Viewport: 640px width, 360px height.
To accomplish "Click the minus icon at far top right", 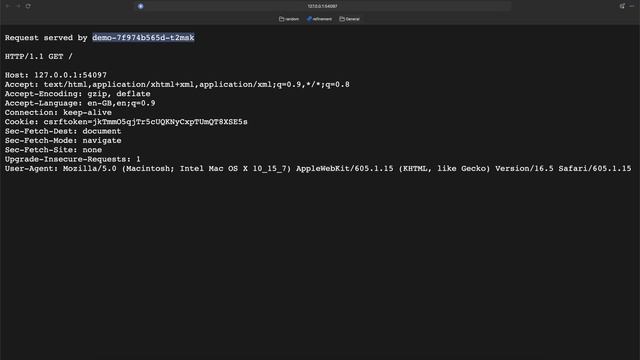I will click(632, 6).
